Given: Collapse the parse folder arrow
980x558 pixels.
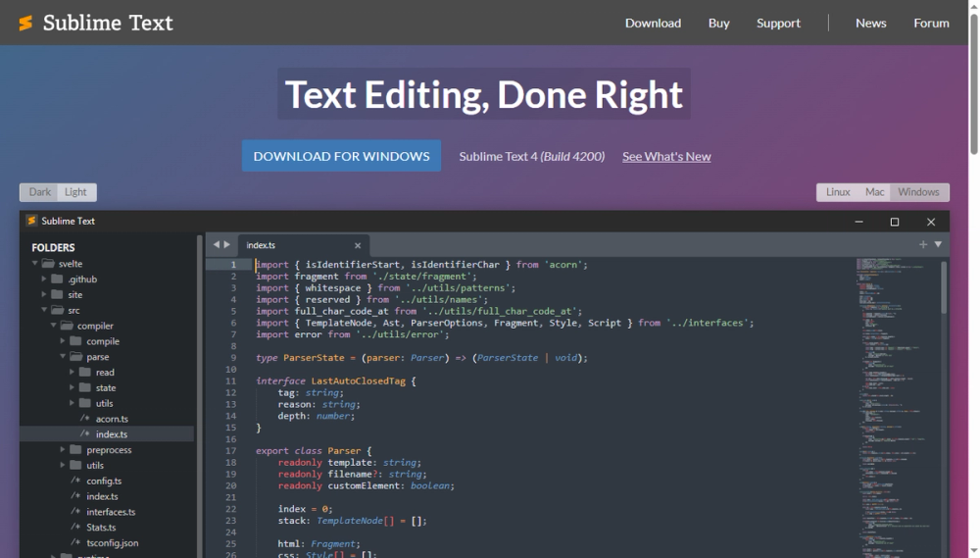Looking at the screenshot, I should tap(63, 357).
